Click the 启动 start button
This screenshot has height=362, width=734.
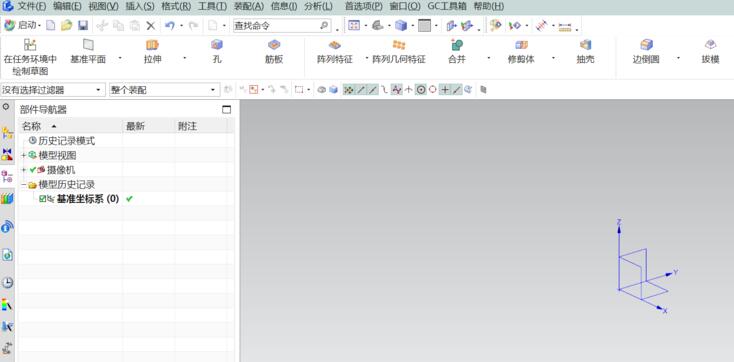[22, 26]
